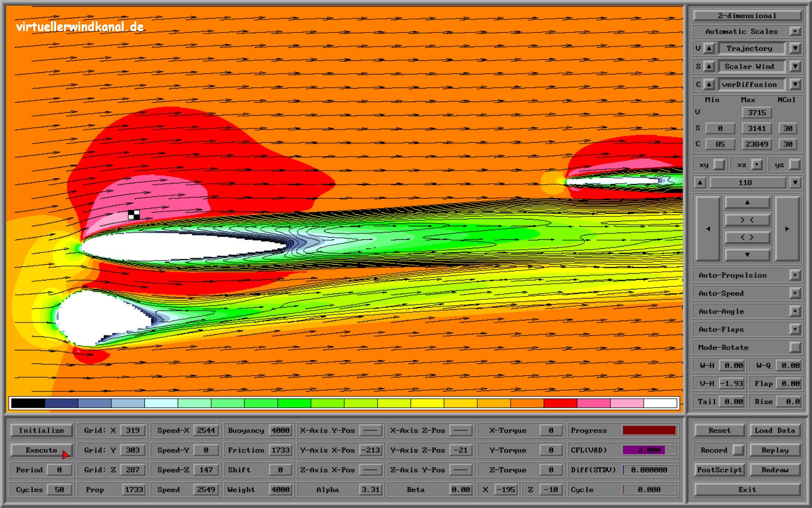The height and width of the screenshot is (508, 812).
Task: Click the red swatch in the color scale bar
Action: [x=560, y=403]
